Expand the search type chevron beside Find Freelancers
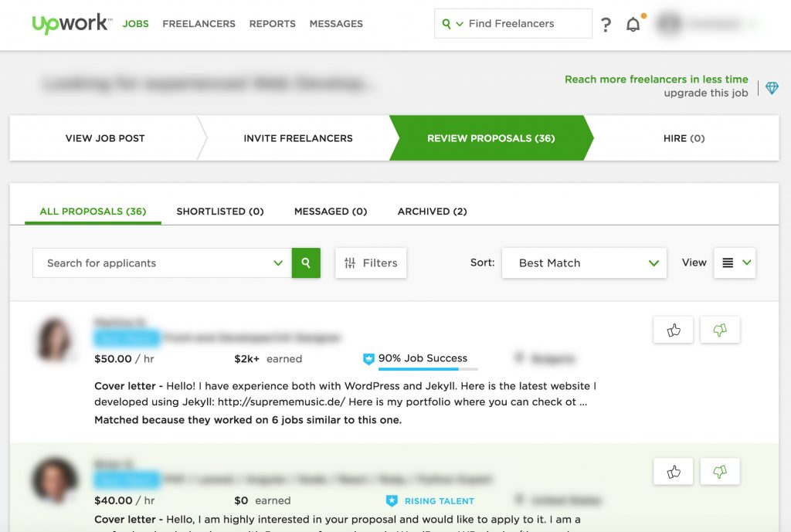This screenshot has height=532, width=791. pyautogui.click(x=460, y=24)
